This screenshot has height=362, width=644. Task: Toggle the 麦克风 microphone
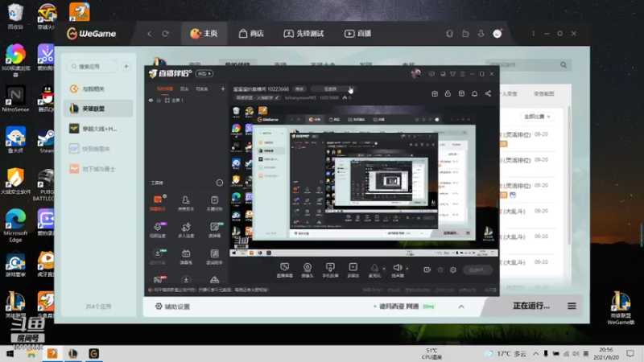(374, 270)
